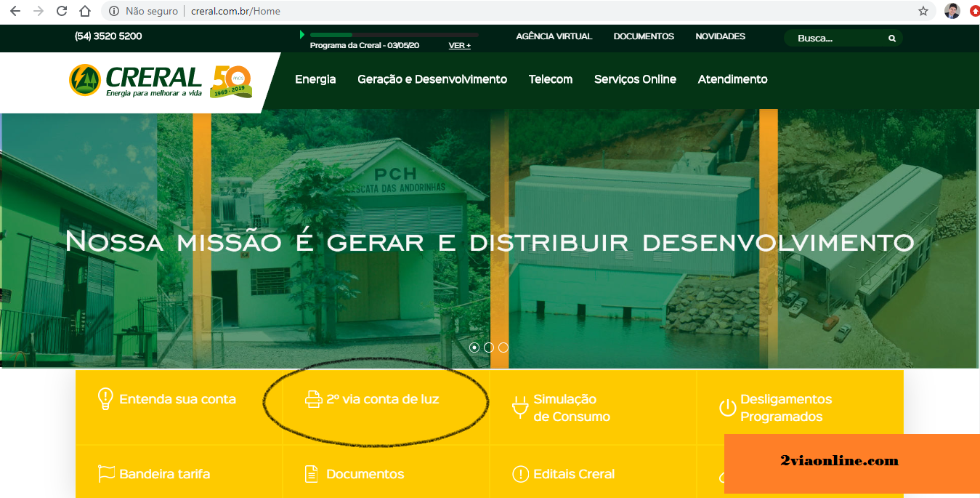Submit search with magnifier icon

(892, 39)
